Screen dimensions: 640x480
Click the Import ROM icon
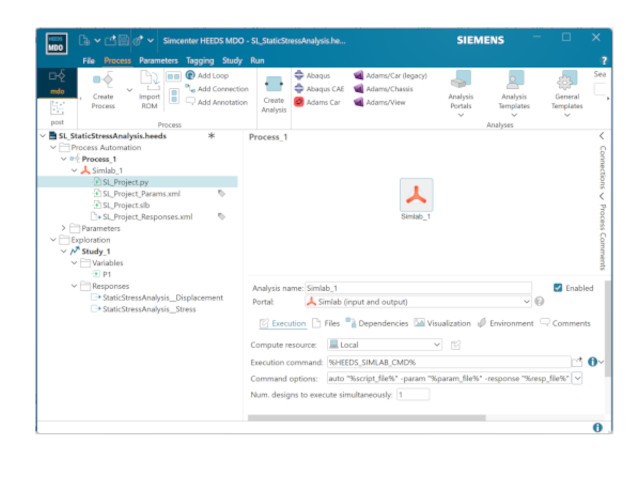tap(149, 79)
